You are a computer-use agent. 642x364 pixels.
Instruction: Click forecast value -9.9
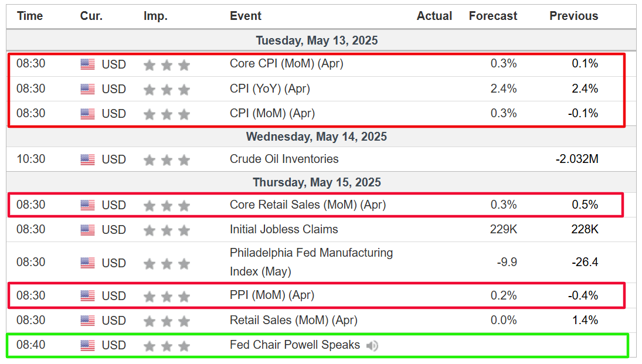pyautogui.click(x=507, y=263)
